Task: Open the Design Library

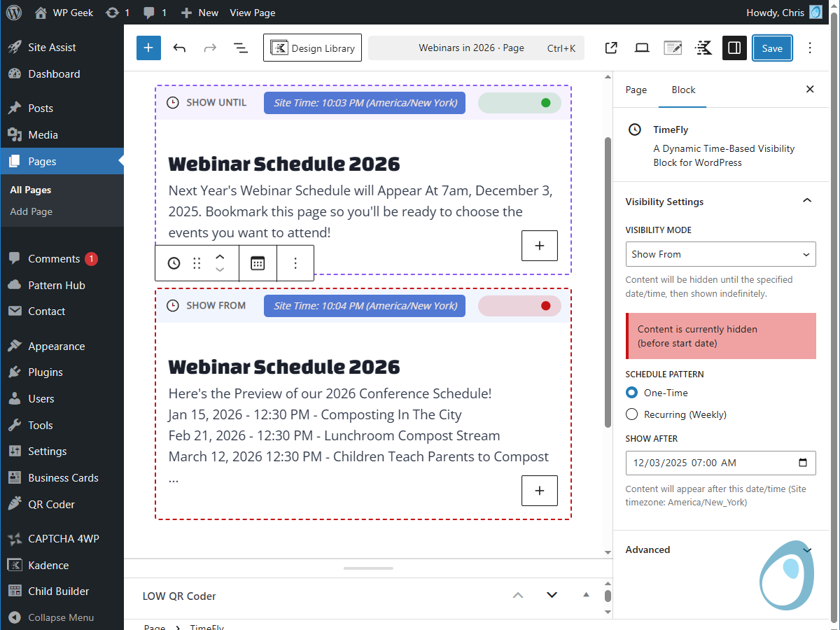Action: 312,48
